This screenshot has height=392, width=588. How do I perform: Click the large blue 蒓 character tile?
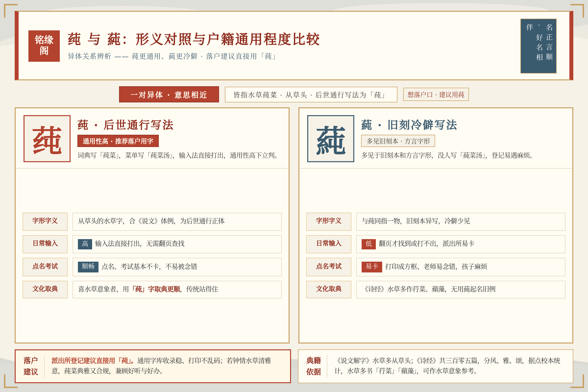[x=331, y=139]
